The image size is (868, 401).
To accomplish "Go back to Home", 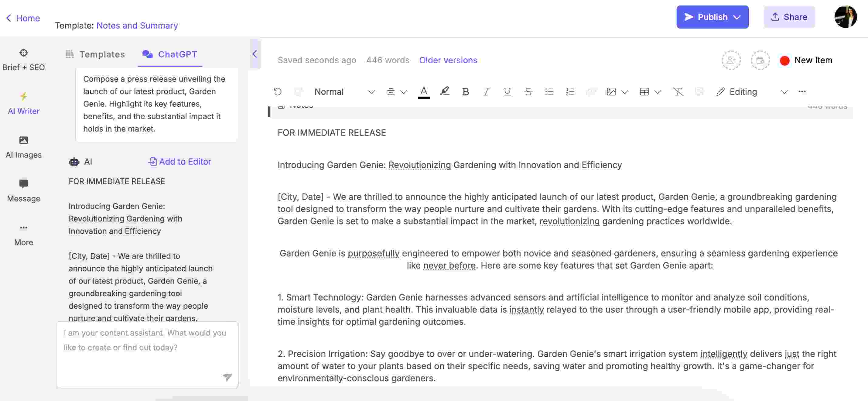I will coord(23,18).
